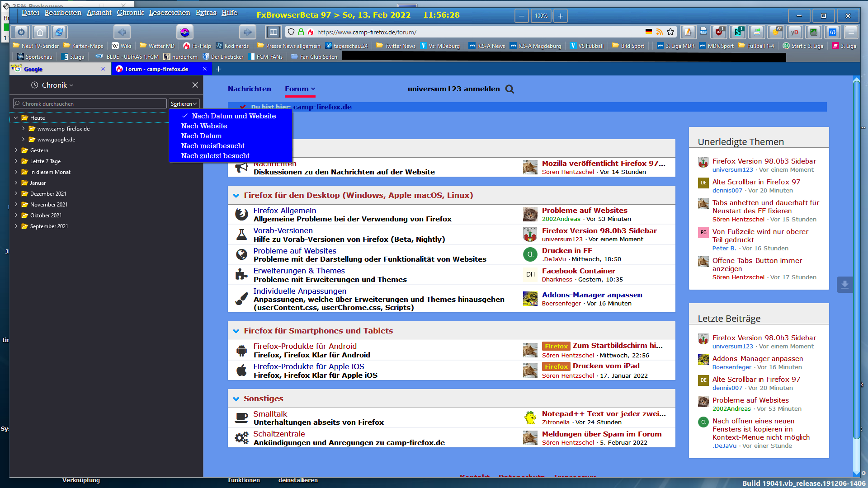Click the 'Chronik durchsuchen' search field
The height and width of the screenshot is (488, 868).
[90, 104]
